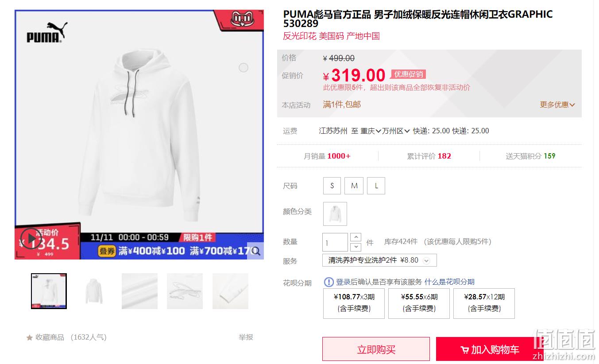
Task: Expand 更多优惠 promotions
Action: (557, 105)
